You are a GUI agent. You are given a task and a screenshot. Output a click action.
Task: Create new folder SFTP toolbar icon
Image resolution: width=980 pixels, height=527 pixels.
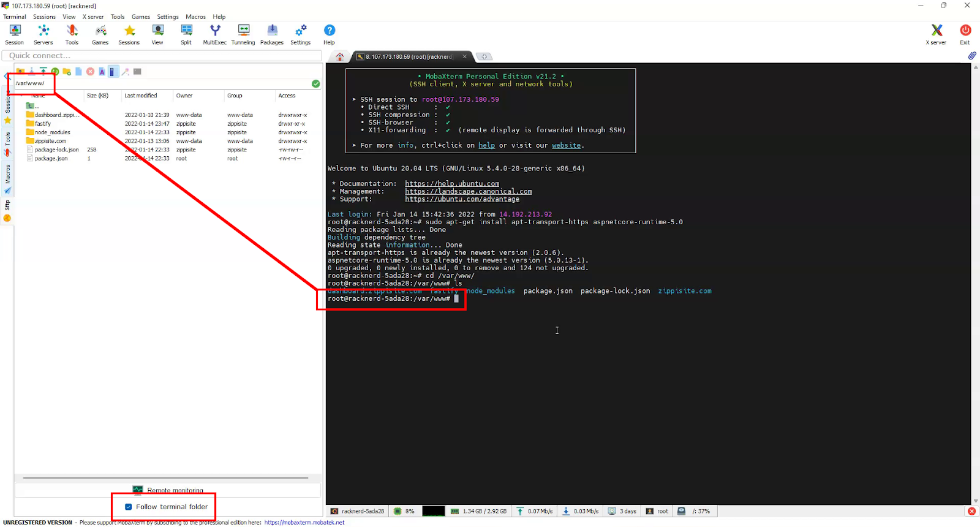click(67, 72)
